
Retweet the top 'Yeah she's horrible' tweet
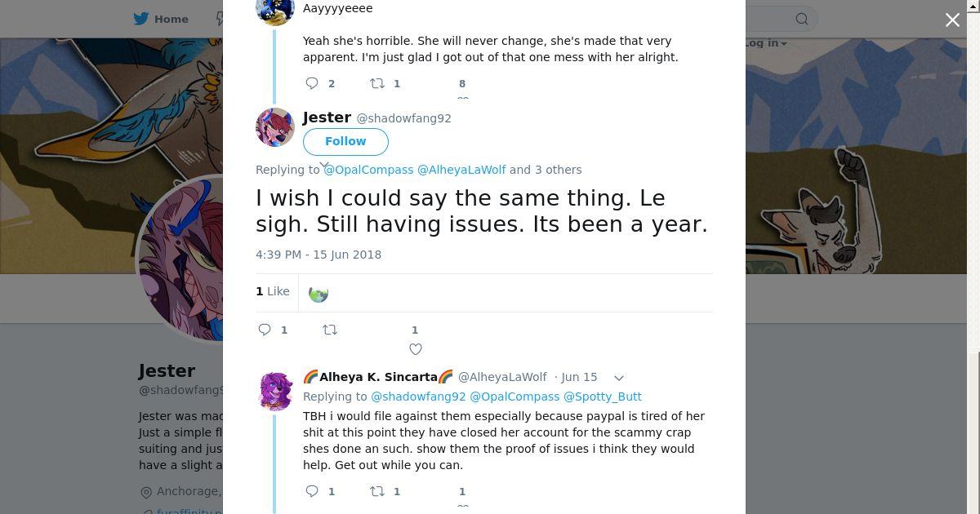tap(377, 83)
